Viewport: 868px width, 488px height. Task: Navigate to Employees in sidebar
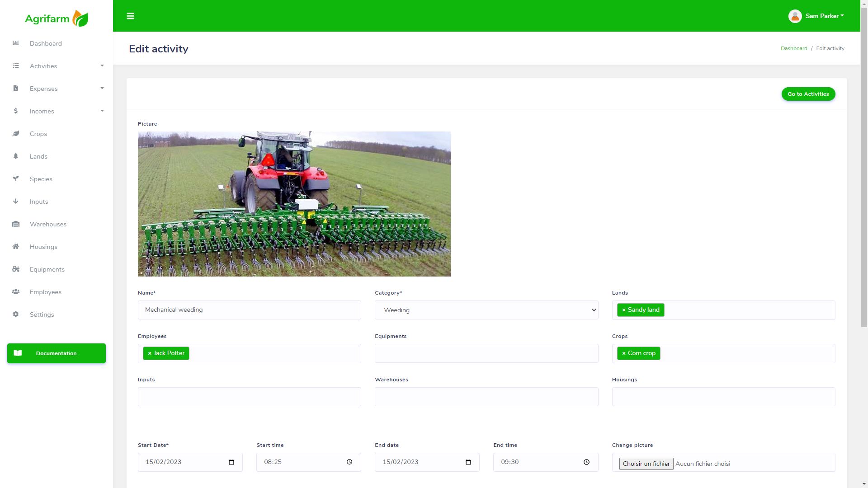[x=46, y=292]
